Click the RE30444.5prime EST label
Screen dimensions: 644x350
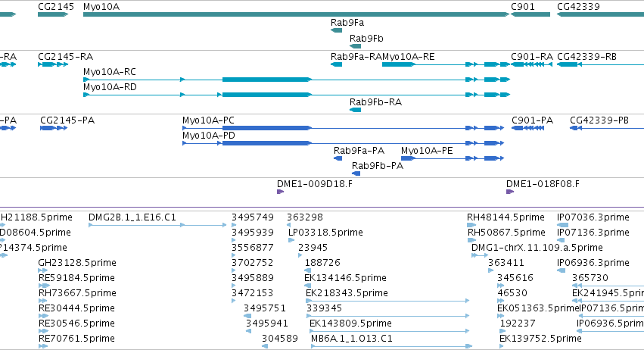click(76, 308)
